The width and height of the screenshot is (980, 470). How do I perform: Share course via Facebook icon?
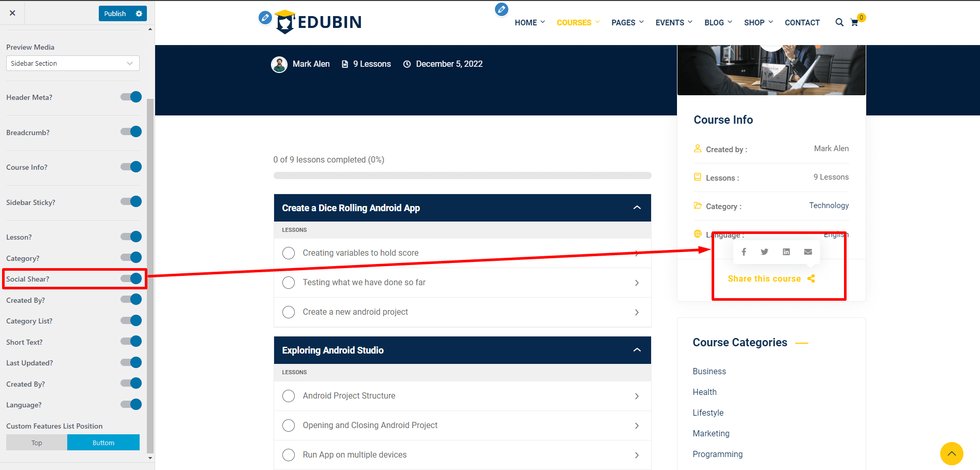coord(744,252)
